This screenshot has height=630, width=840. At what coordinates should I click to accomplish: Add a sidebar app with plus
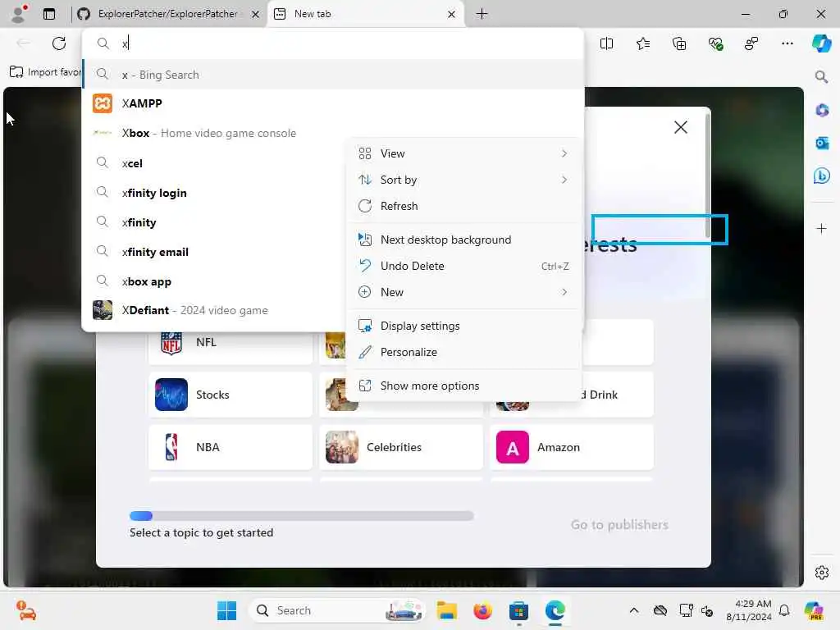[822, 229]
